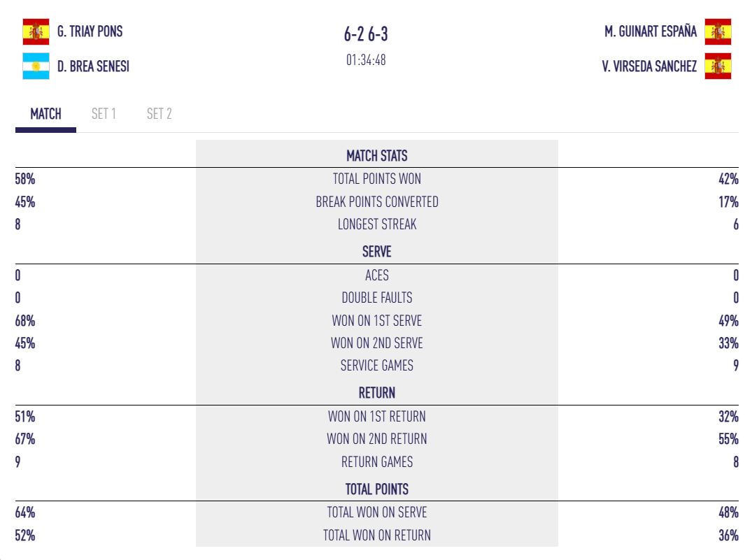Click the TOTAL POINTS section header

click(x=376, y=489)
